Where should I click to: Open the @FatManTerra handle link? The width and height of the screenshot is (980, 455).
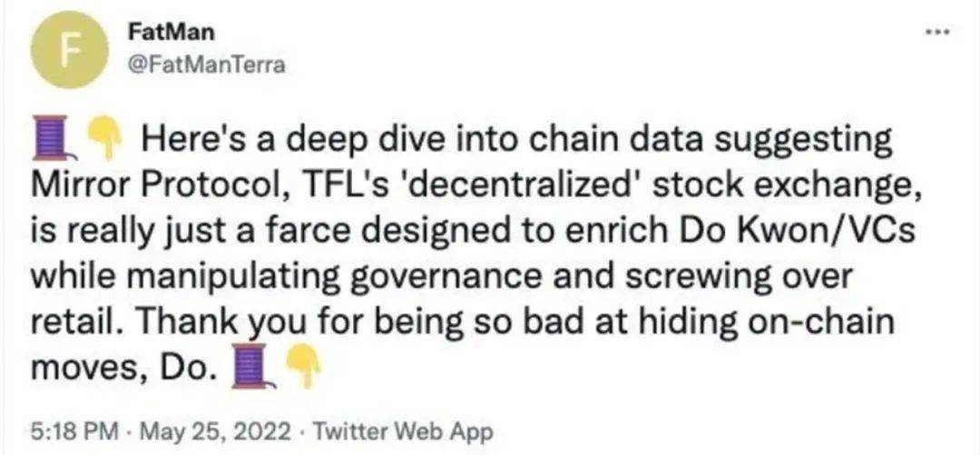[206, 65]
